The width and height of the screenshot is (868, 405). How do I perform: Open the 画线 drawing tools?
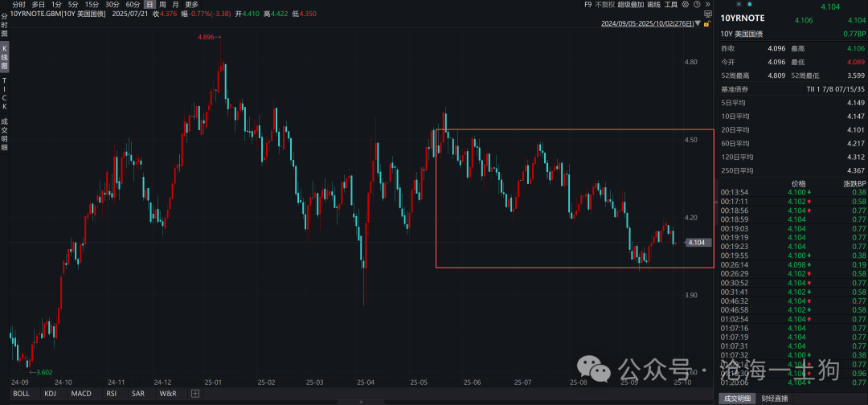pyautogui.click(x=653, y=5)
